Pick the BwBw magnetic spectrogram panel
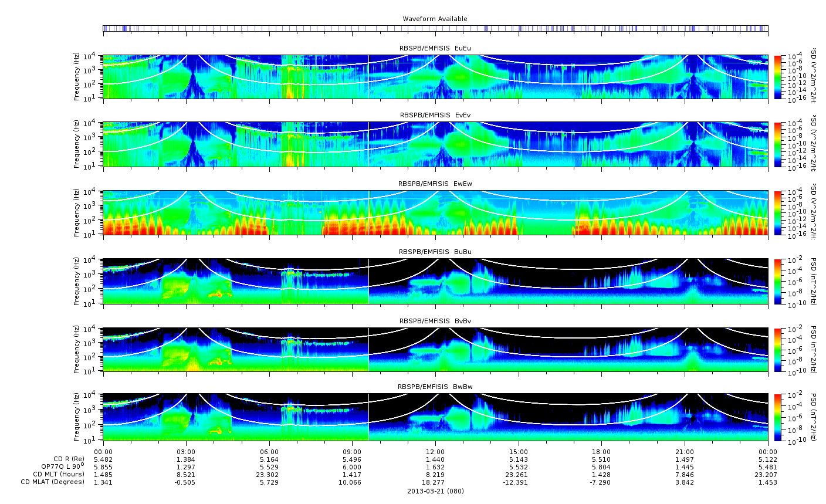826x504 pixels. (435, 417)
